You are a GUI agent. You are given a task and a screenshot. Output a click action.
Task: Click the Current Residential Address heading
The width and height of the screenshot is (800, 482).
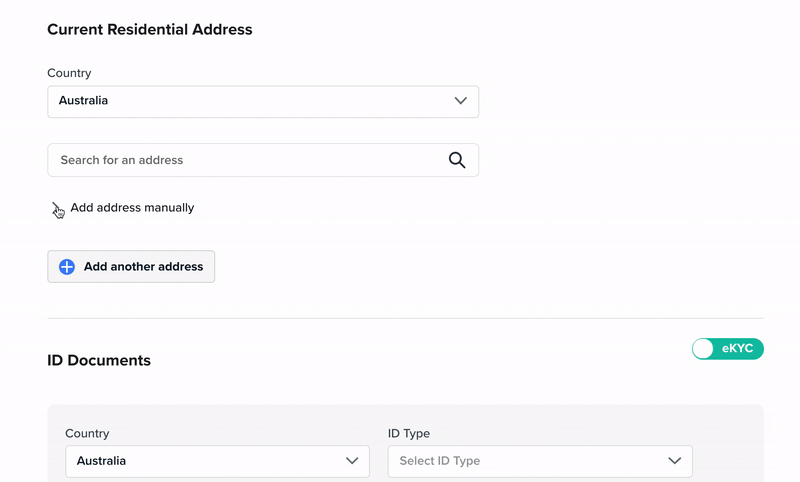(x=149, y=30)
